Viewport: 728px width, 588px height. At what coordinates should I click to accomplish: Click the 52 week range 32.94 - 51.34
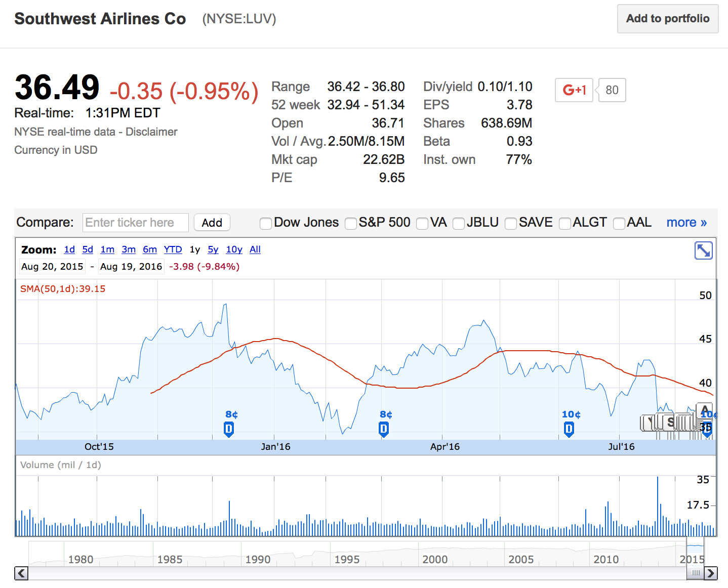(x=366, y=105)
